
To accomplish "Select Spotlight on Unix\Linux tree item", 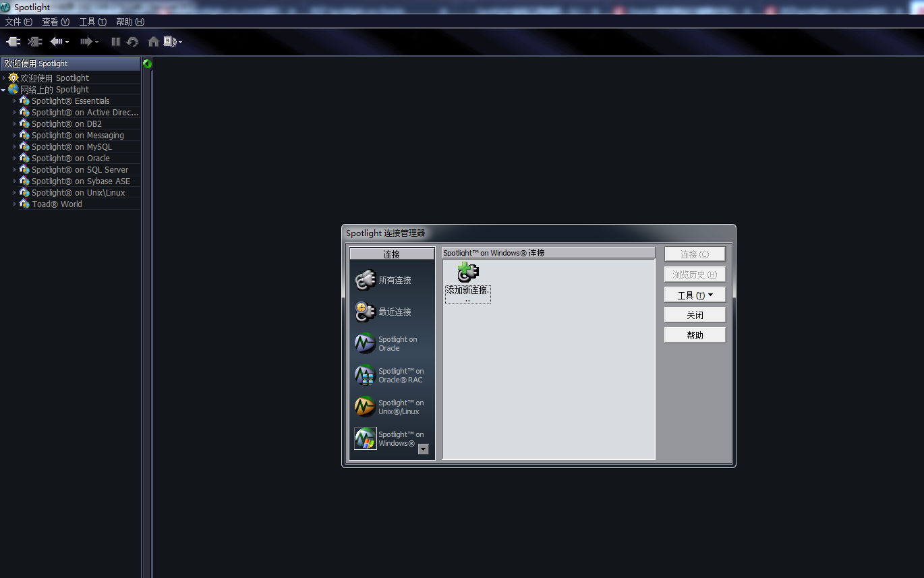I will [x=78, y=193].
